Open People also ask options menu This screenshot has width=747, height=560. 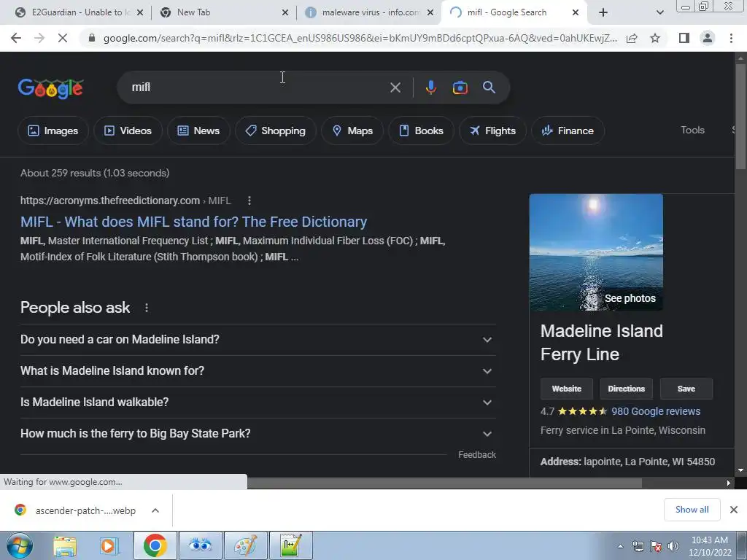tap(147, 308)
